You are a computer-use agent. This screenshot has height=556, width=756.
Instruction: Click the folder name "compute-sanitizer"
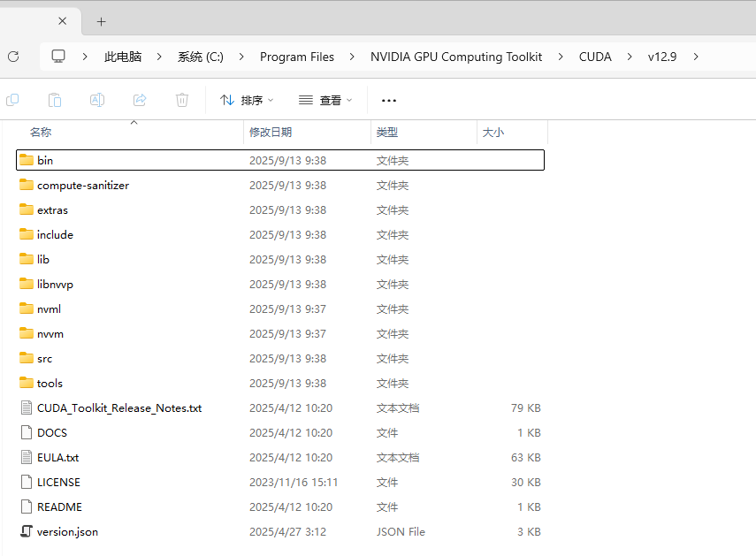[83, 186]
